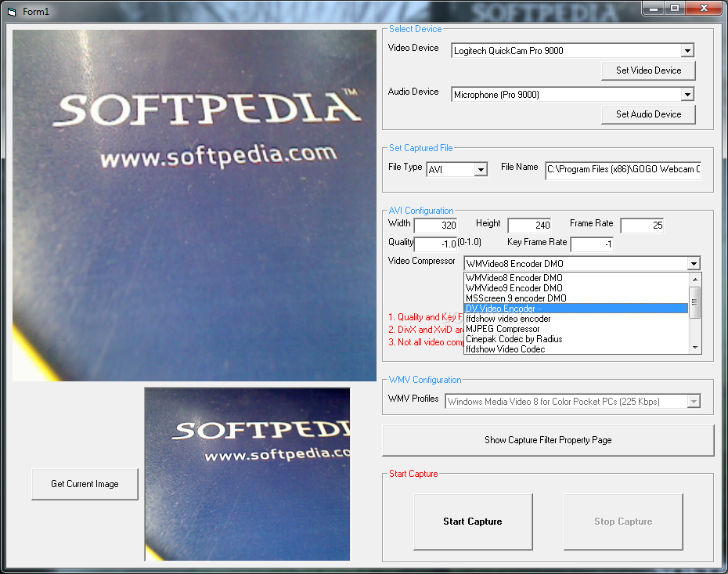This screenshot has height=574, width=728.
Task: Click the Form1 window icon in title bar
Action: coord(12,12)
